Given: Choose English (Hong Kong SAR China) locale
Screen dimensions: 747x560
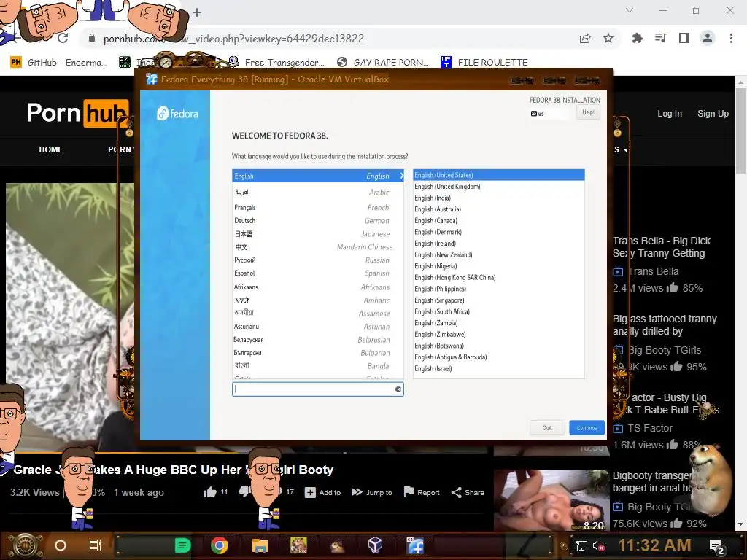Looking at the screenshot, I should click(x=499, y=278).
